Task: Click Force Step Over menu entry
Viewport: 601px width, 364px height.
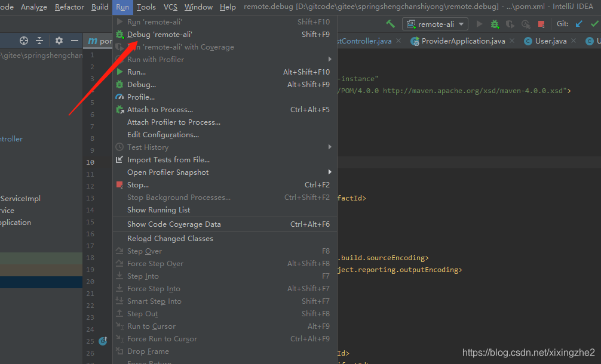Action: coord(225,264)
